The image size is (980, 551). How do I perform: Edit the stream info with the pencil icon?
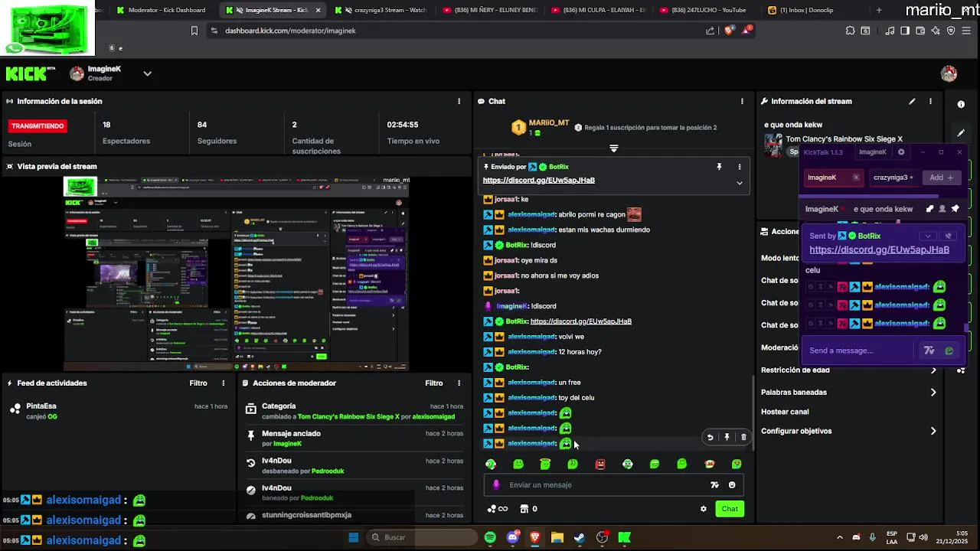click(912, 101)
